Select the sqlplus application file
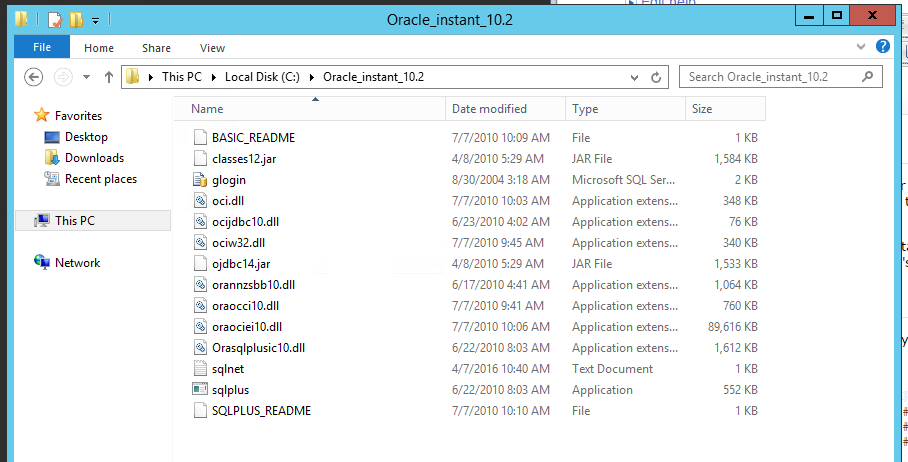 click(x=228, y=390)
